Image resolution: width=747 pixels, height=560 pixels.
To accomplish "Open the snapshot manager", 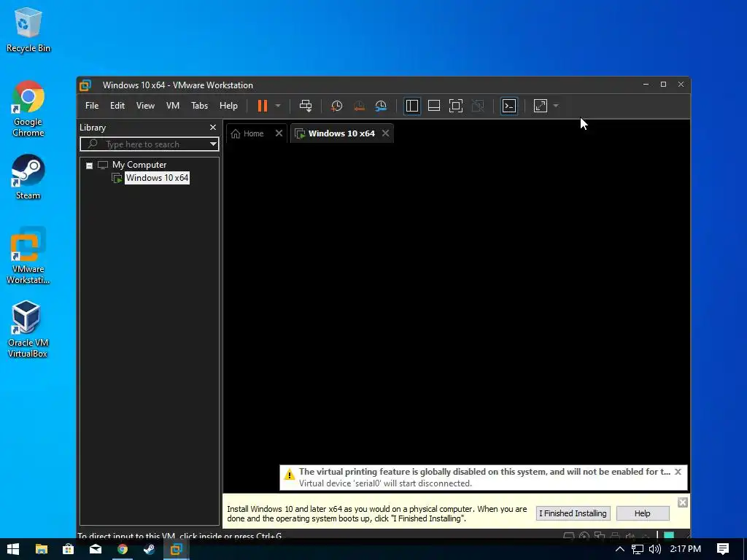I will pyautogui.click(x=381, y=106).
